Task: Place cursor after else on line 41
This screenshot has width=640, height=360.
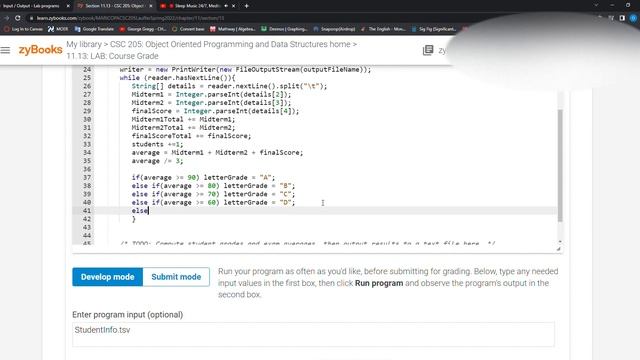Action: [x=148, y=211]
